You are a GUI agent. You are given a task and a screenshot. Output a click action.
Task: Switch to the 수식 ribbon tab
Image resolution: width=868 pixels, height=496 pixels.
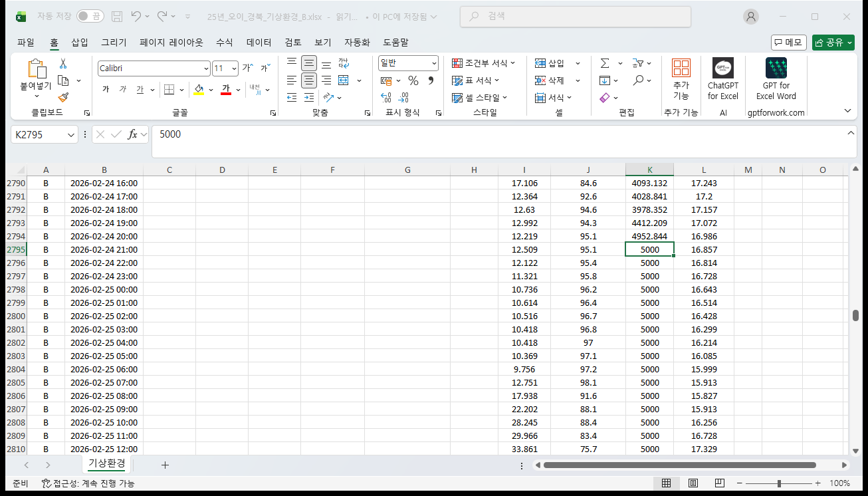click(225, 42)
